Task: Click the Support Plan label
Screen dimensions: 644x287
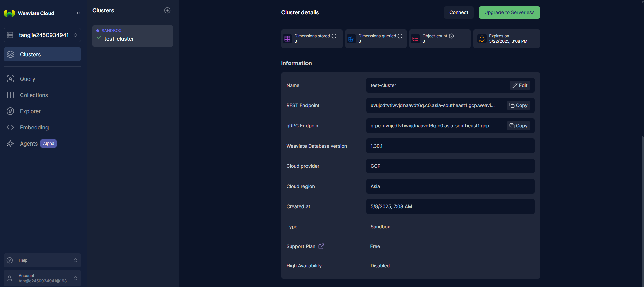Action: pos(301,246)
